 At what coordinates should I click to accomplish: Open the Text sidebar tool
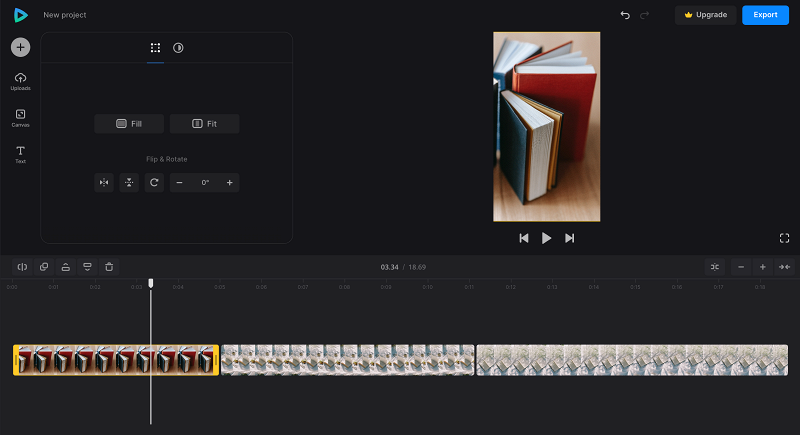pos(20,155)
